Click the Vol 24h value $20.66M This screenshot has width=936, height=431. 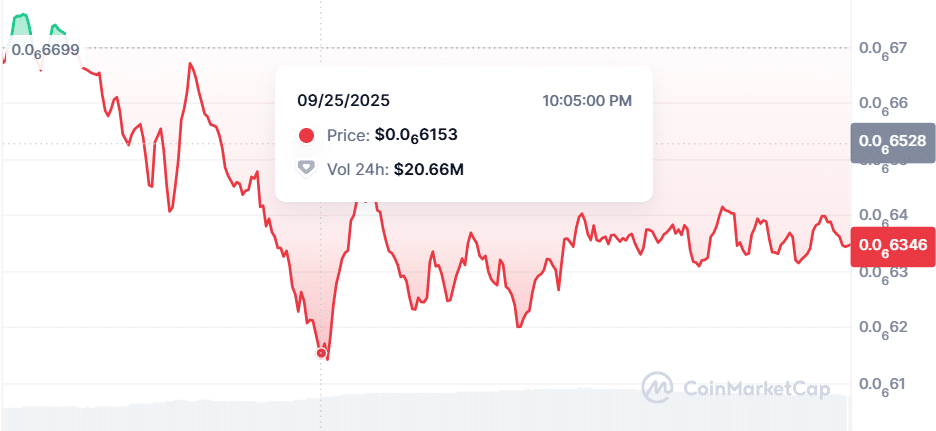(x=429, y=169)
